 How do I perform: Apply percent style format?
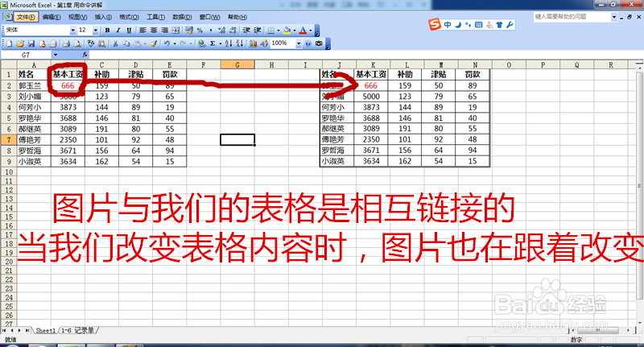tap(200, 30)
